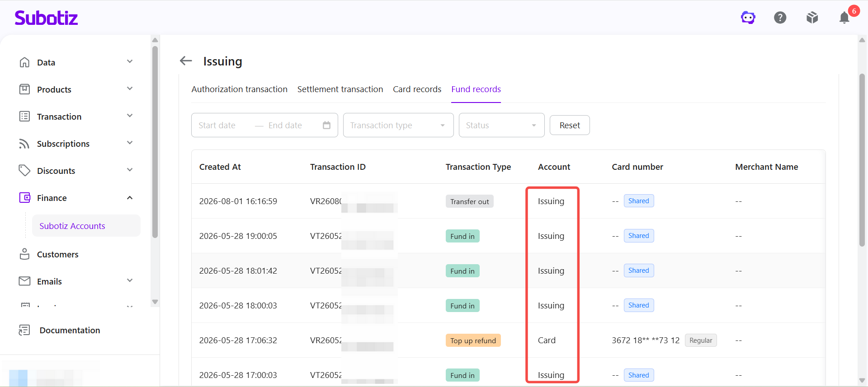This screenshot has height=387, width=868.
Task: Click the Customers person icon in sidebar
Action: 24,254
